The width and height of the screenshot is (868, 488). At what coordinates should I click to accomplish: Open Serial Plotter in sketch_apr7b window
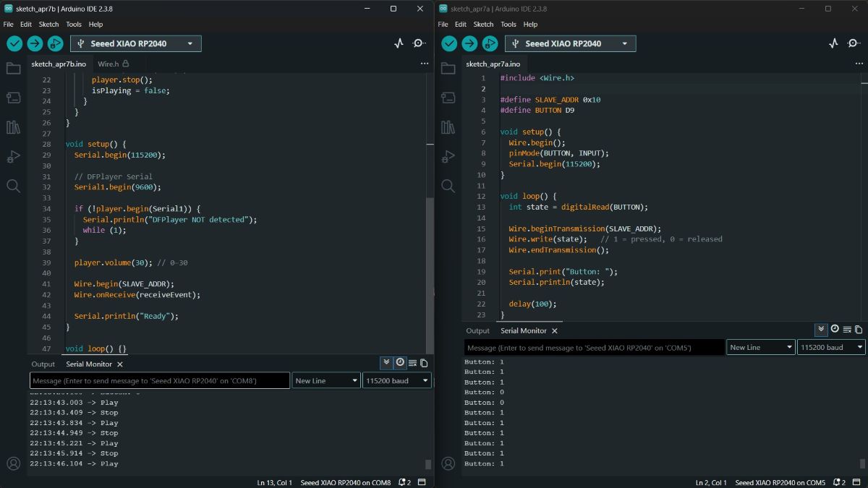pyautogui.click(x=399, y=43)
